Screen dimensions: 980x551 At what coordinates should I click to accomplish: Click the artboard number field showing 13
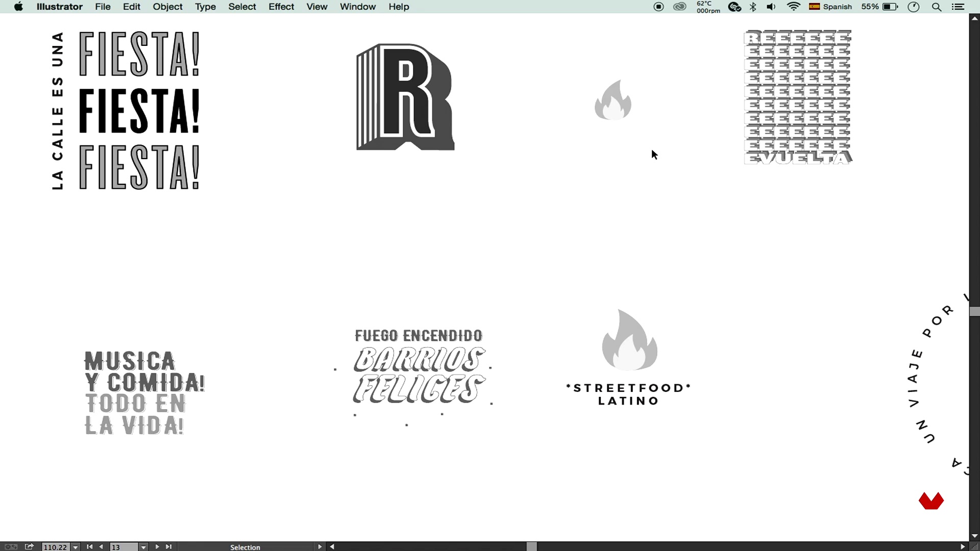point(124,547)
